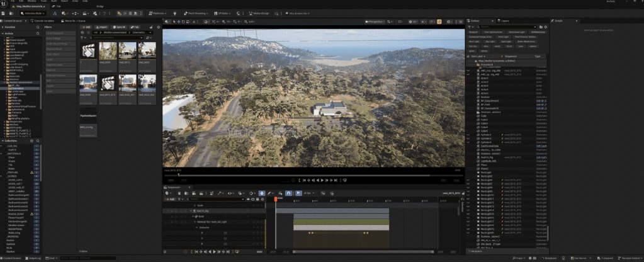Screen dimensions: 644x262
Task: Open the 25 fps frame rate dropdown
Action: click(x=309, y=193)
